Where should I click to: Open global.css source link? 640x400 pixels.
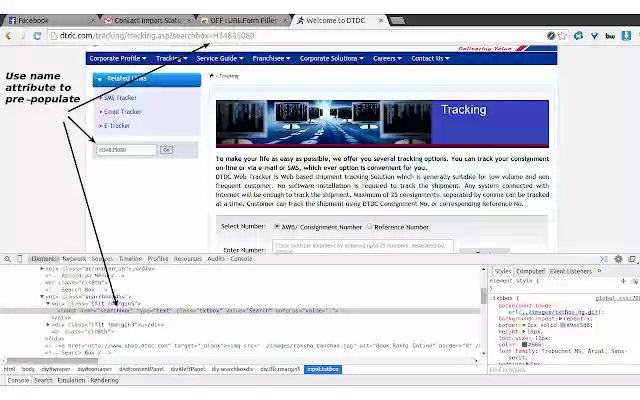point(617,298)
